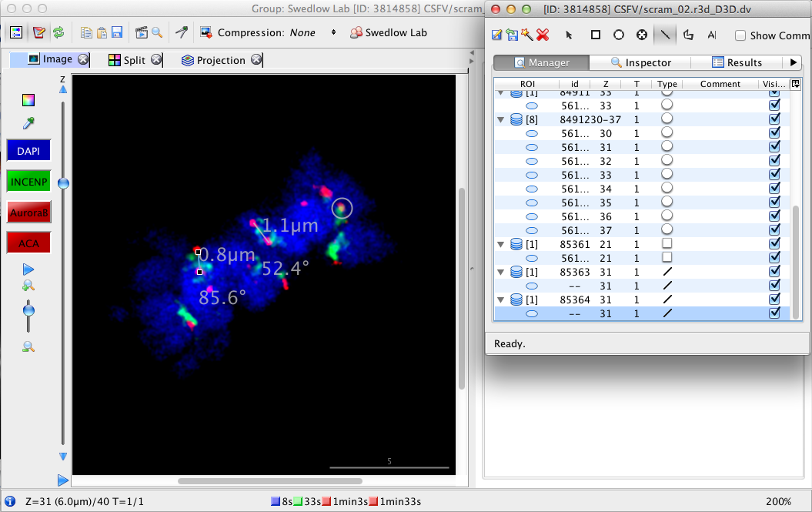The height and width of the screenshot is (512, 812).
Task: Open the Inspector tab
Action: point(640,62)
